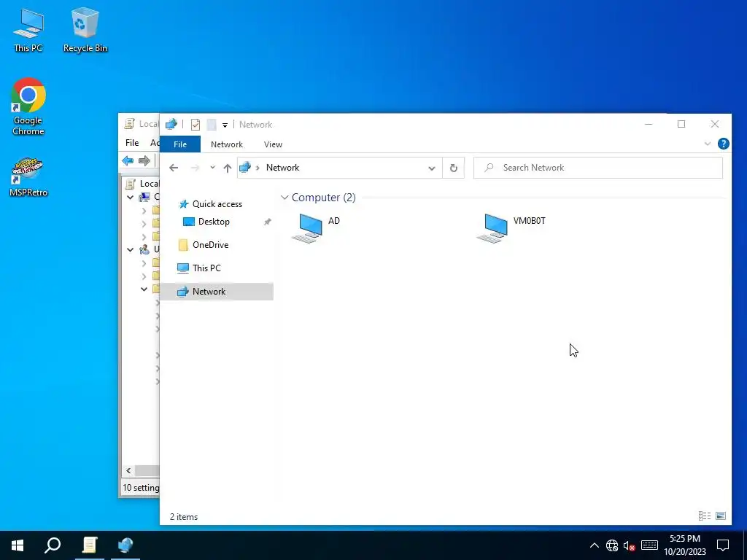Click scroll-left arrow in Local policy window

point(128,470)
